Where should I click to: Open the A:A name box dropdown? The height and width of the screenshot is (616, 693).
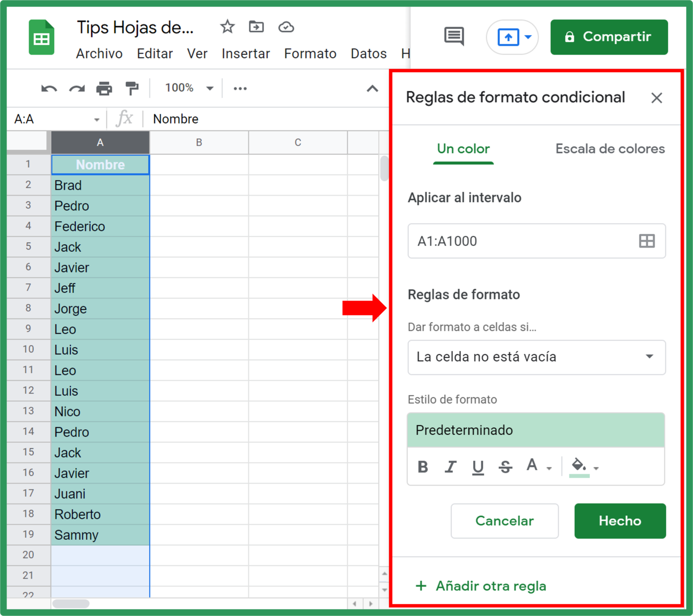point(97,120)
